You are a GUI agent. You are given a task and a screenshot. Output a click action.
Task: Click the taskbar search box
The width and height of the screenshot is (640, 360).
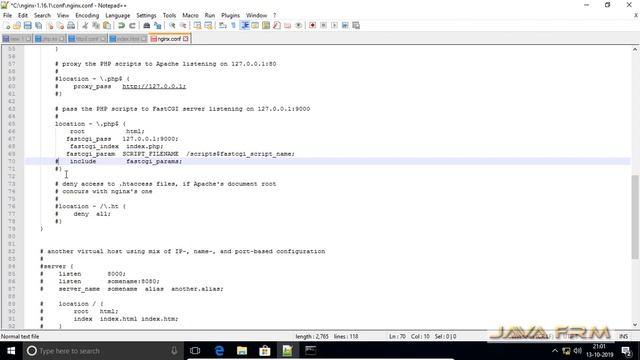click(x=103, y=351)
